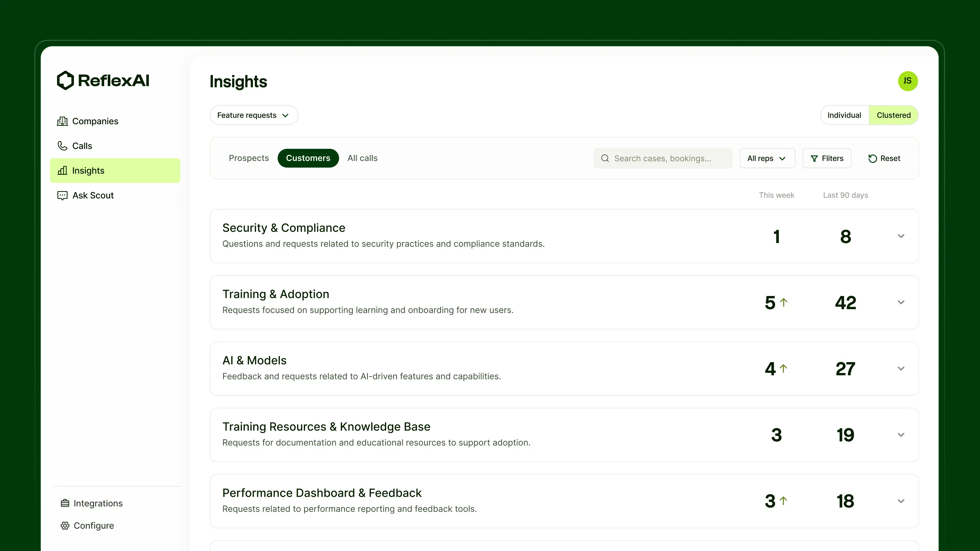Click the Calls phone icon
980x551 pixels.
[x=62, y=146]
